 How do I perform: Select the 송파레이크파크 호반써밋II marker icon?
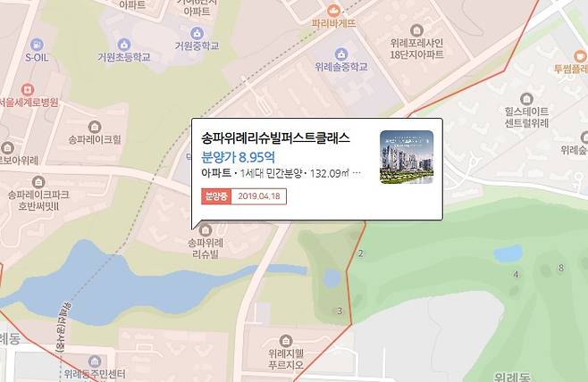pyautogui.click(x=38, y=182)
